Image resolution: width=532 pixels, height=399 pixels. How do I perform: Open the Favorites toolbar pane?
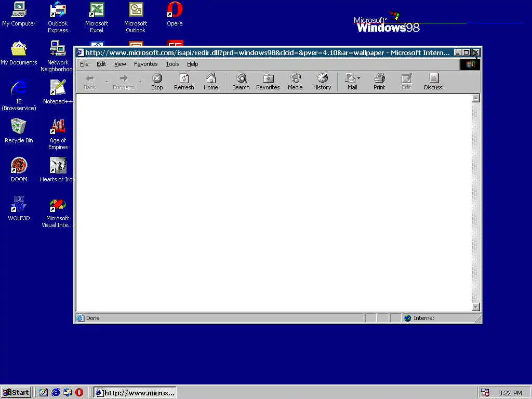click(268, 82)
